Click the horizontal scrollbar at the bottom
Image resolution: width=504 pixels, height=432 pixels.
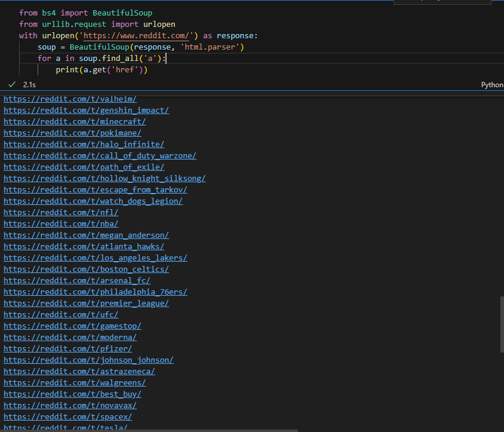149,431
